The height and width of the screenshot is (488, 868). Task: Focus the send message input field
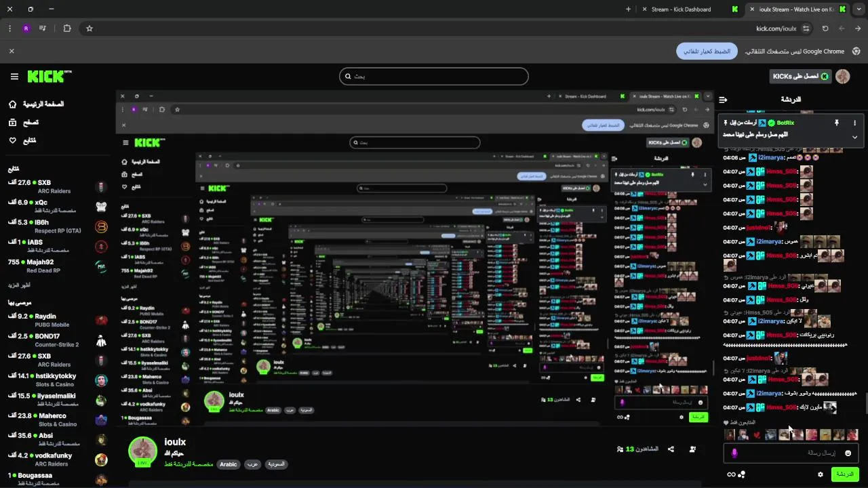tap(792, 453)
